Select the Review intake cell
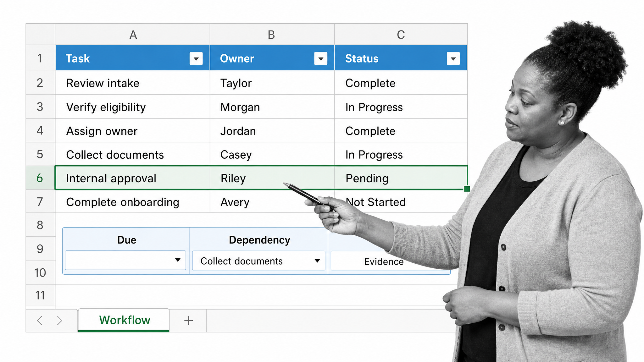 coord(133,83)
